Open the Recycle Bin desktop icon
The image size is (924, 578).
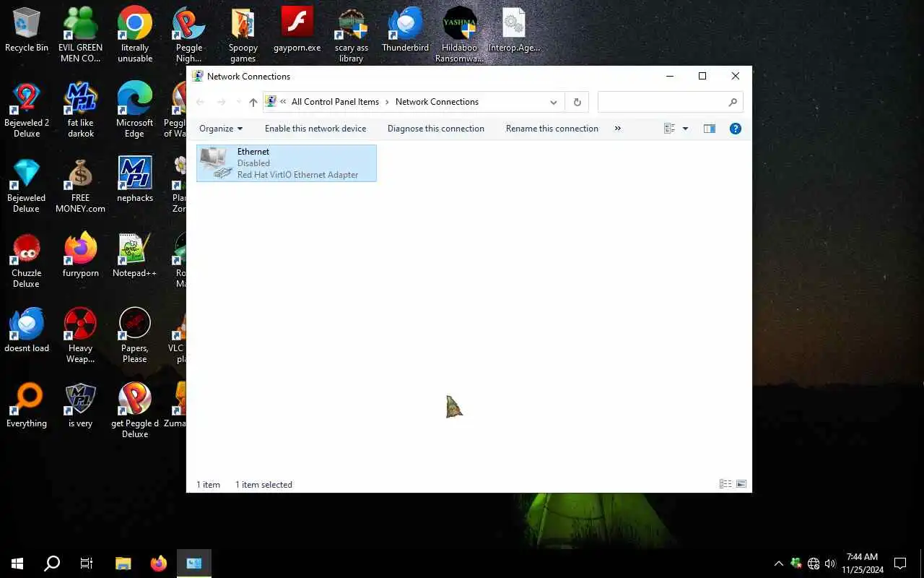pos(27,30)
